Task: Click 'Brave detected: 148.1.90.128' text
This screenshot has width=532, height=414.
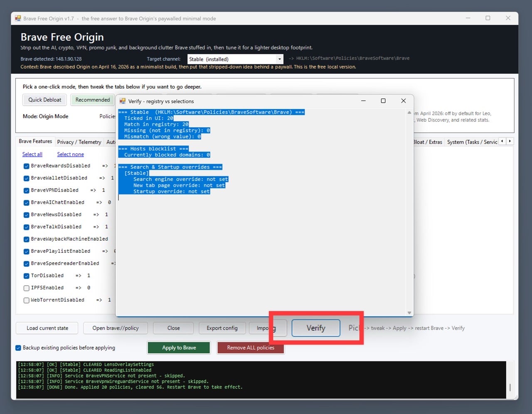Action: (x=51, y=59)
